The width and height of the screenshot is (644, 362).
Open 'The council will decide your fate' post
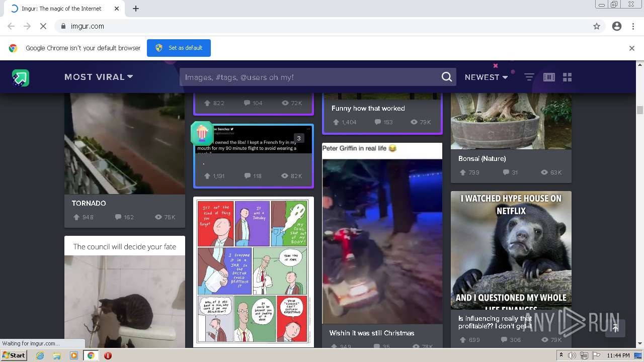coord(125,246)
